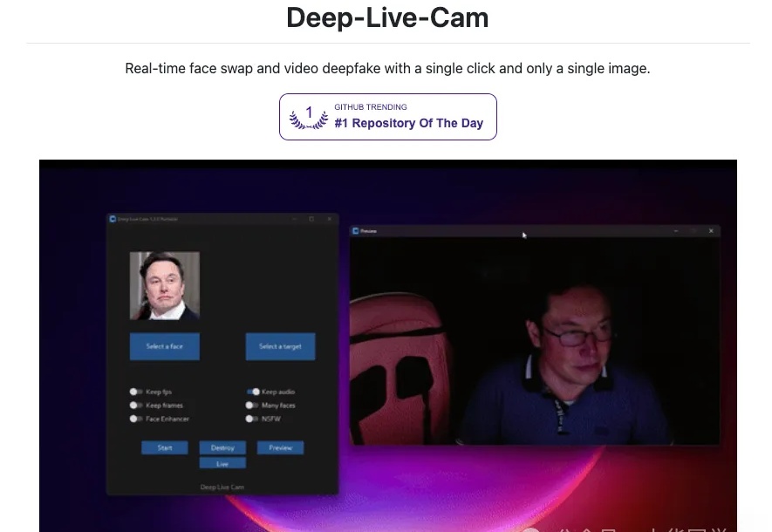Click the #1 Repository Of The Day link
The height and width of the screenshot is (532, 772).
coord(406,123)
